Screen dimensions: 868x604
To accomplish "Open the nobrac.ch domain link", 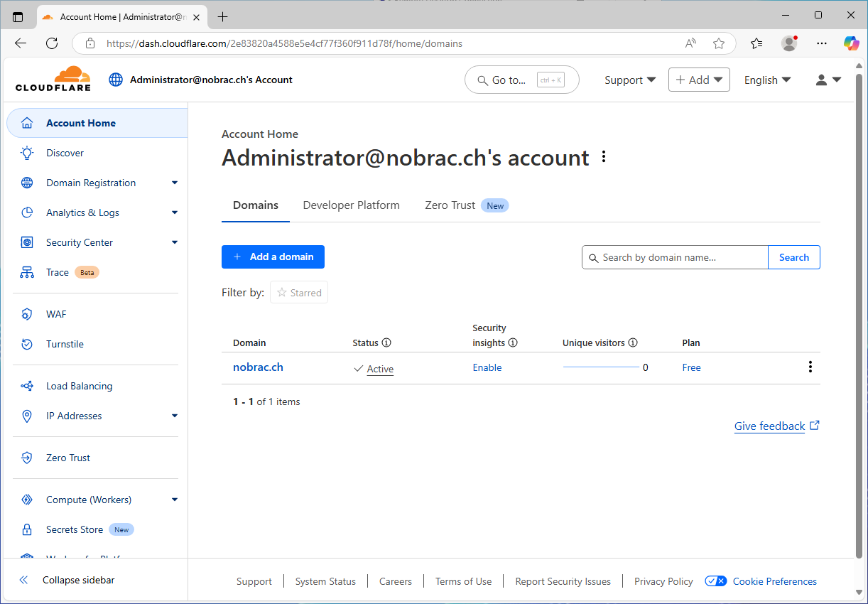I will (258, 367).
